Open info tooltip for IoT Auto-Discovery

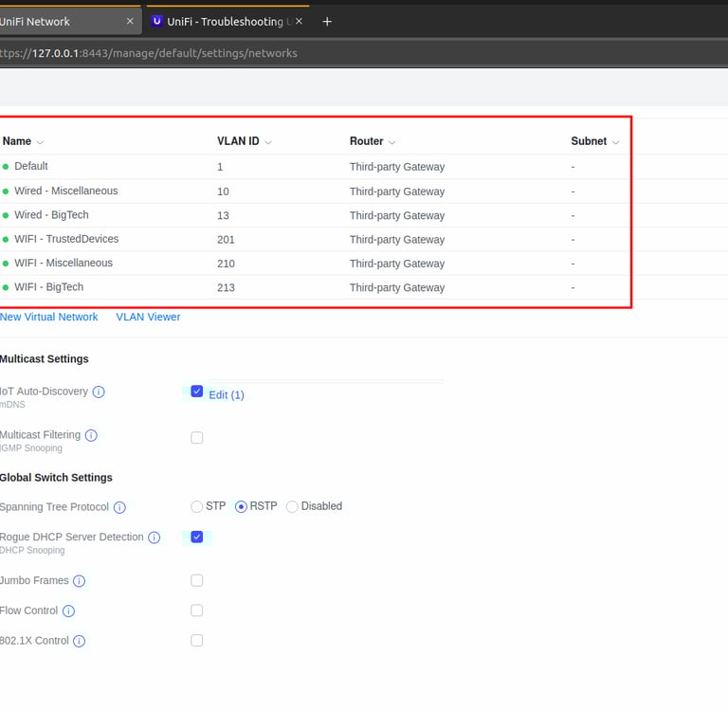point(99,392)
